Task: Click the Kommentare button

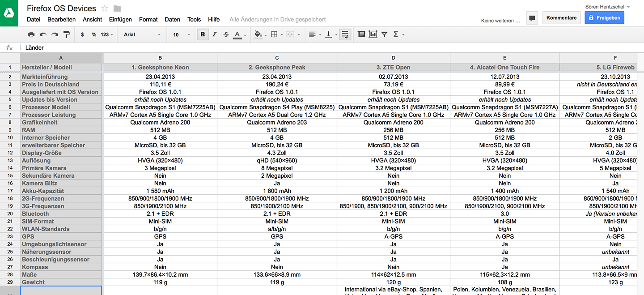Action: (x=561, y=18)
